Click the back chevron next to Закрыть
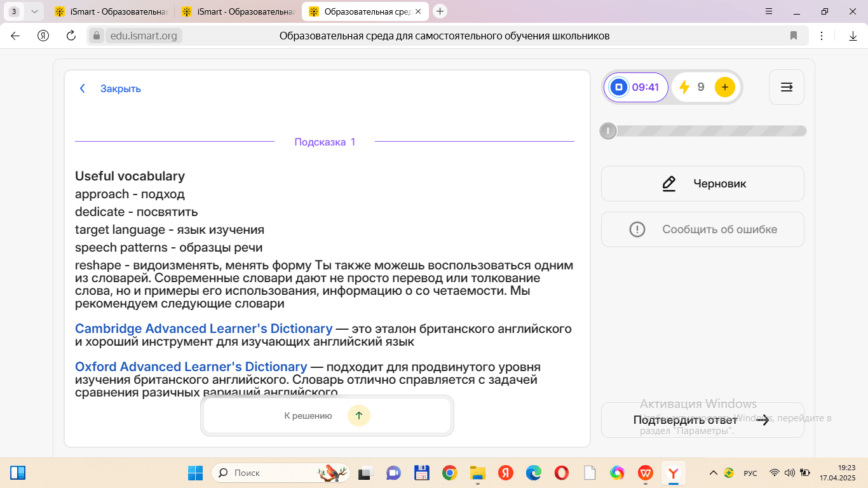 coord(82,89)
